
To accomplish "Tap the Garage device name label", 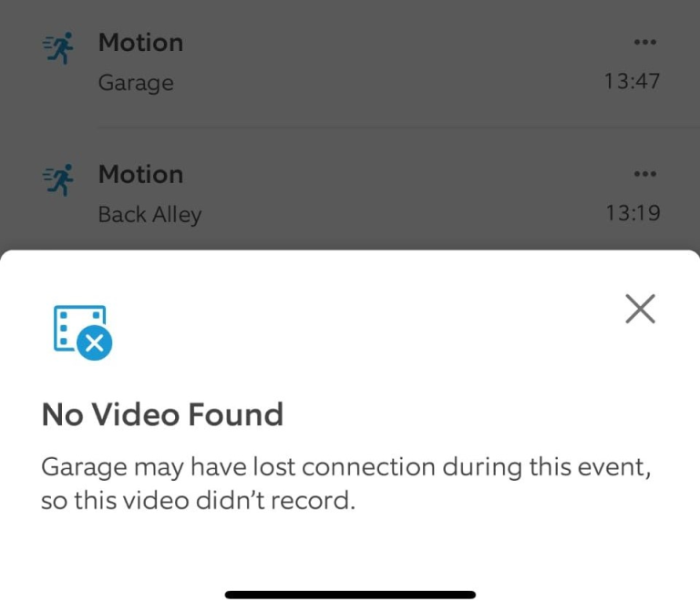I will 135,83.
